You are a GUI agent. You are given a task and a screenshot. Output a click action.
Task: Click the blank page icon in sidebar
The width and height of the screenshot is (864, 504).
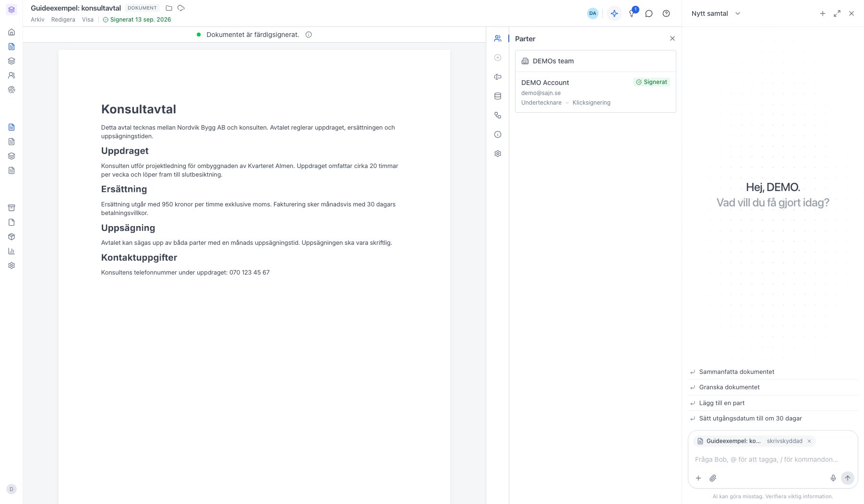12,222
